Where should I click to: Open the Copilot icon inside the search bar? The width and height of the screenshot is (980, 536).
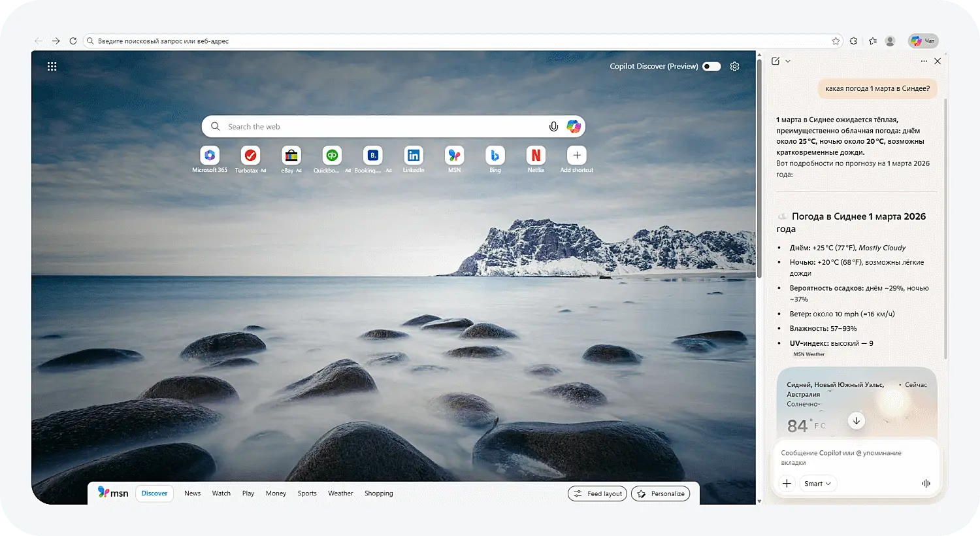[x=574, y=126]
